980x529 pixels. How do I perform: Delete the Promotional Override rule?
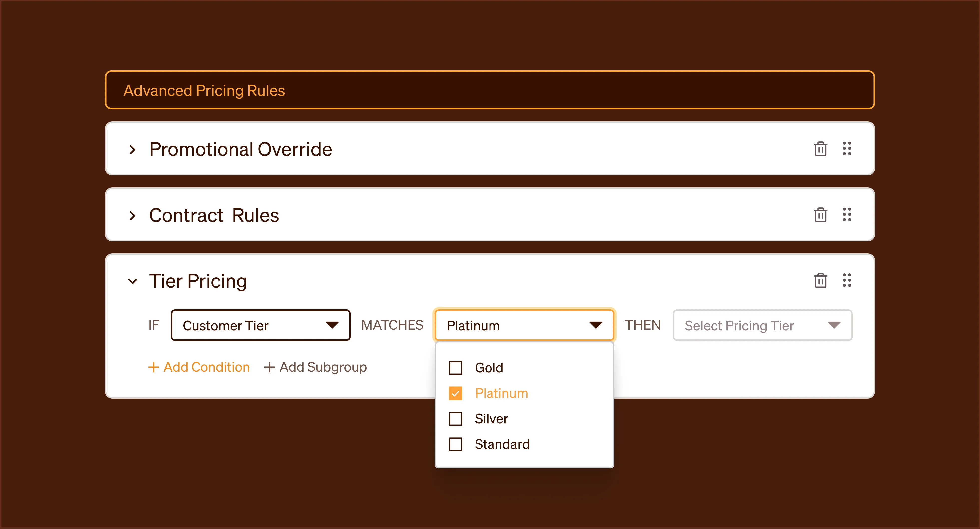tap(820, 149)
